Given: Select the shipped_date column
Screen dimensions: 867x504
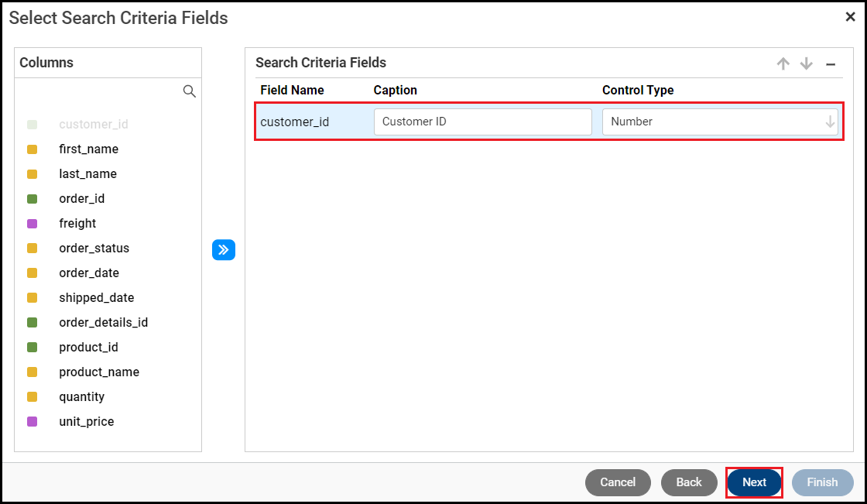Looking at the screenshot, I should click(x=96, y=298).
